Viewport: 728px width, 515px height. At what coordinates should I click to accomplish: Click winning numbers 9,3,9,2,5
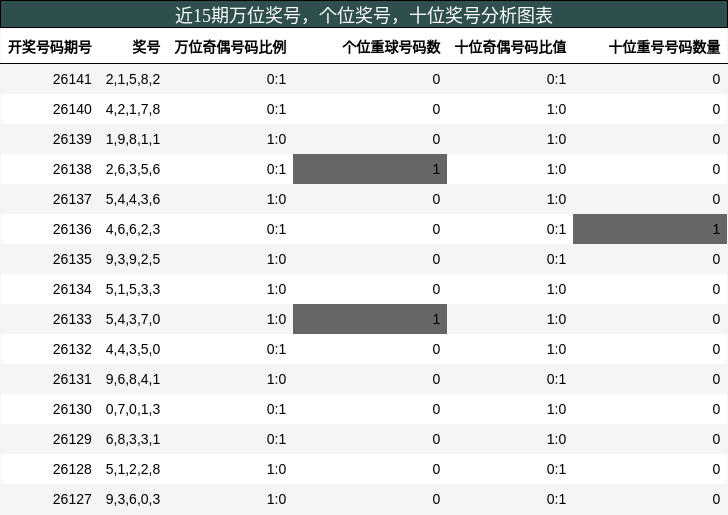click(133, 260)
